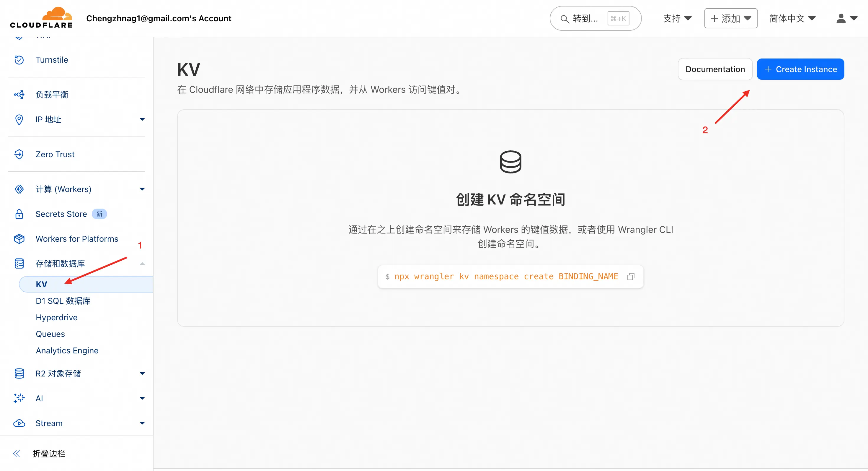
Task: Click the Cloudflare logo
Action: [x=41, y=17]
